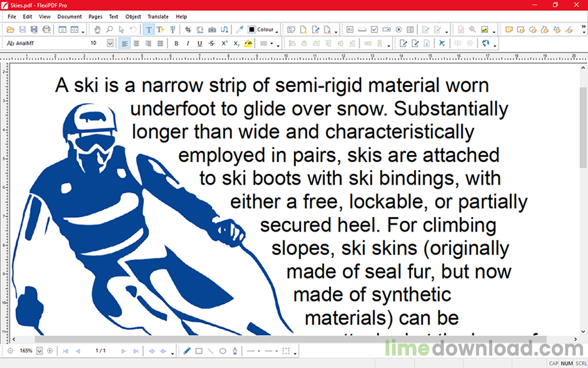Select the arrow Object tool
Image resolution: width=588 pixels, height=368 pixels.
point(121,29)
